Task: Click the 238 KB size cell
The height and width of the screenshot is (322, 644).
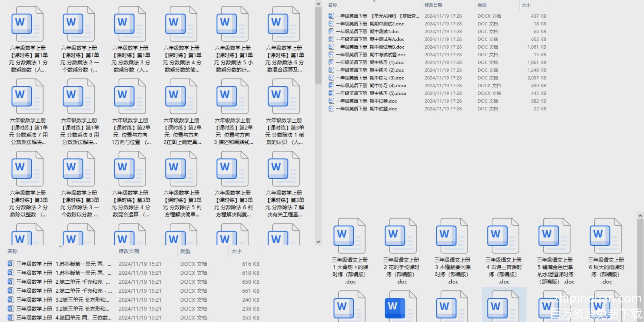Action: click(251, 309)
